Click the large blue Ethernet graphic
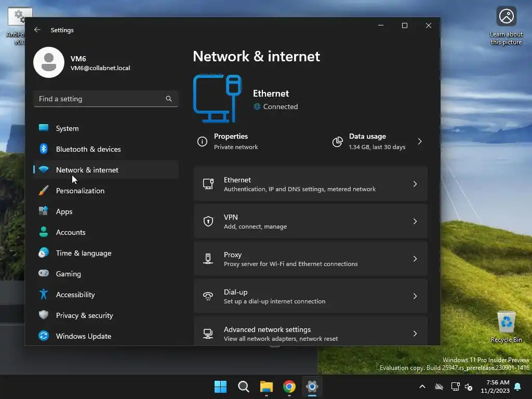 point(218,98)
